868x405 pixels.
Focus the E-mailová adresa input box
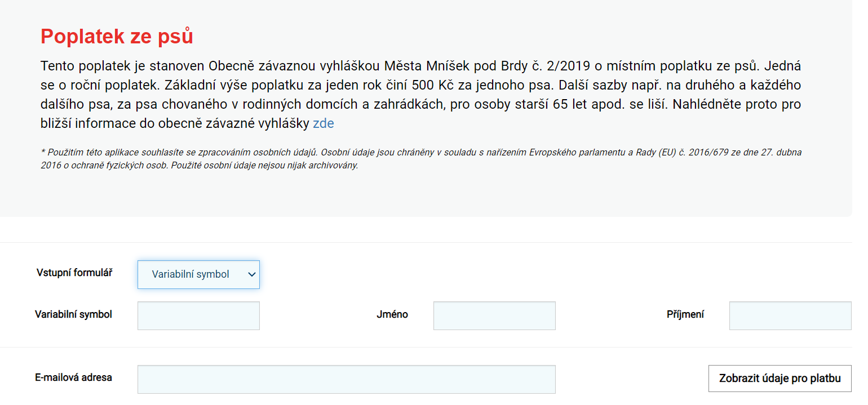tap(347, 380)
